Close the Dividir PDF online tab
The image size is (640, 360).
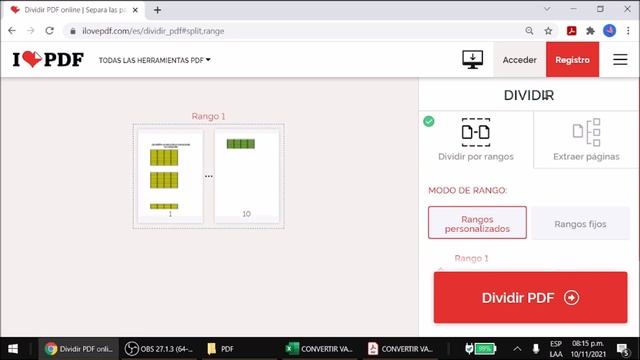click(x=135, y=10)
